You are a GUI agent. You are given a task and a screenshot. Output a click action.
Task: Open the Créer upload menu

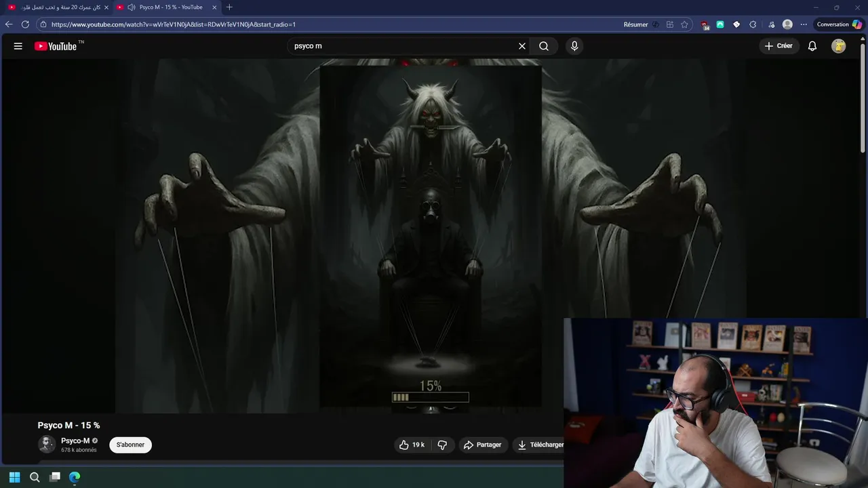[x=778, y=46]
